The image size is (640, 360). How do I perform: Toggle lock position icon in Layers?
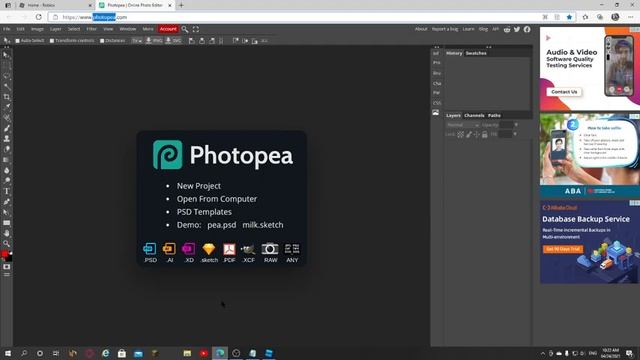pyautogui.click(x=476, y=134)
